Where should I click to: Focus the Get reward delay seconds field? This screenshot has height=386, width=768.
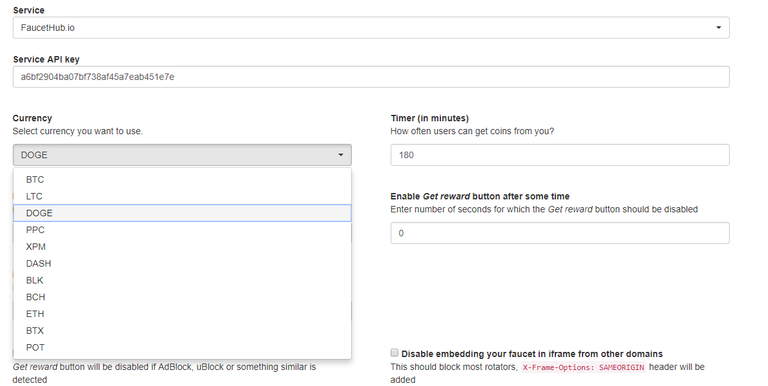coord(560,233)
